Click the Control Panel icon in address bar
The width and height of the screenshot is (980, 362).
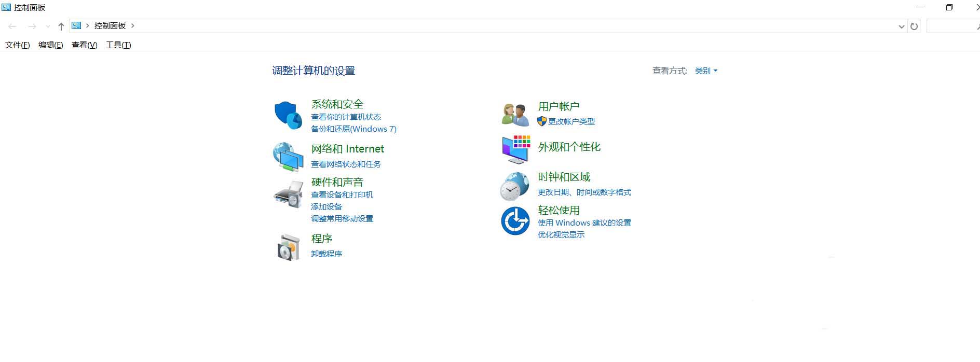(76, 25)
